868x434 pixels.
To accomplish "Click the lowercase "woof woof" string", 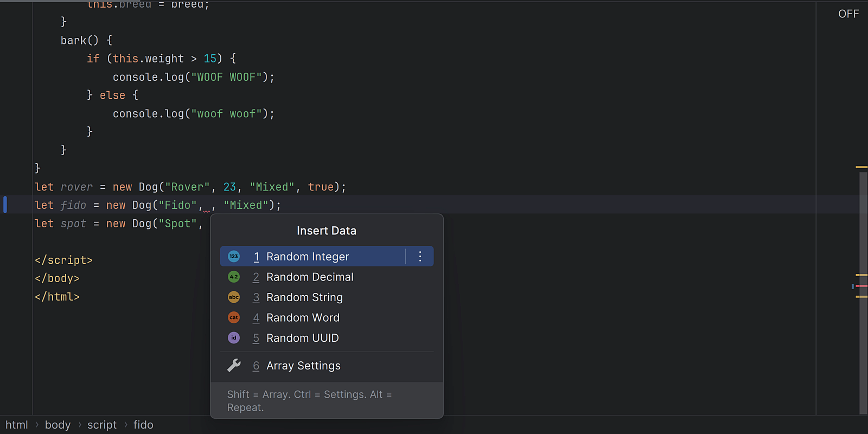I will point(226,114).
